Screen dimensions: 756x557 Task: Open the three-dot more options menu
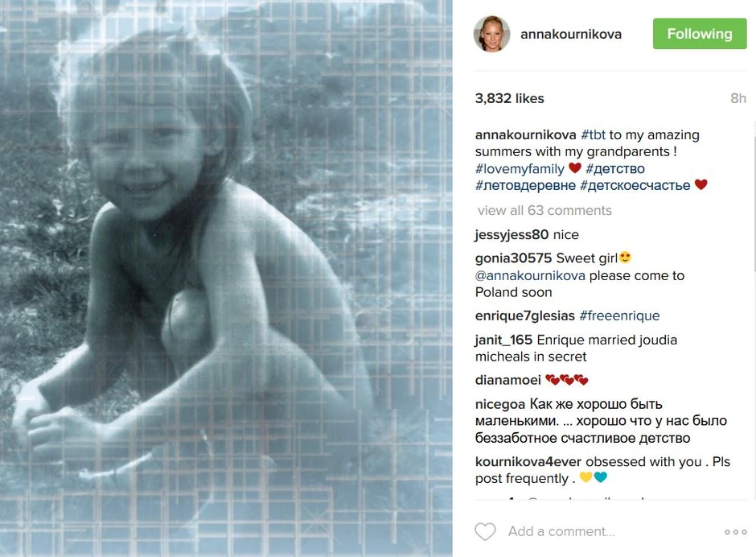pos(735,532)
